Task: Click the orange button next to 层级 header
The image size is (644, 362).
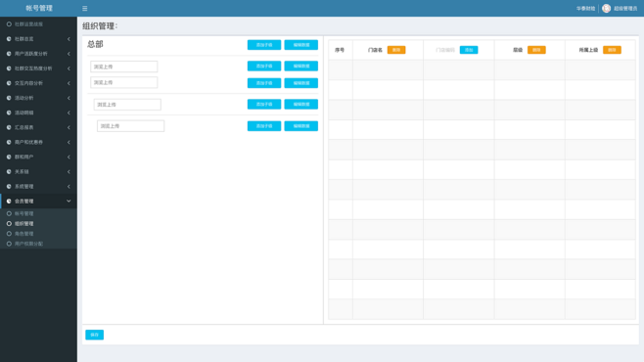Action: (x=536, y=50)
